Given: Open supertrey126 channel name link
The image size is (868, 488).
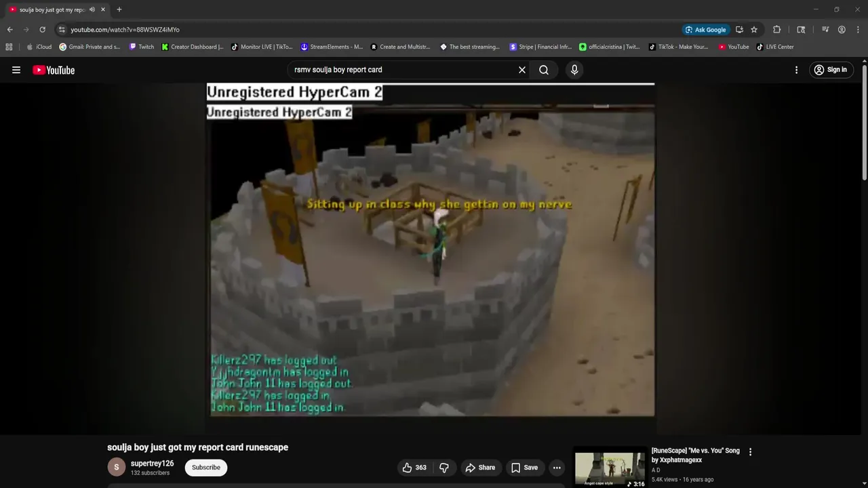Looking at the screenshot, I should pyautogui.click(x=152, y=464).
